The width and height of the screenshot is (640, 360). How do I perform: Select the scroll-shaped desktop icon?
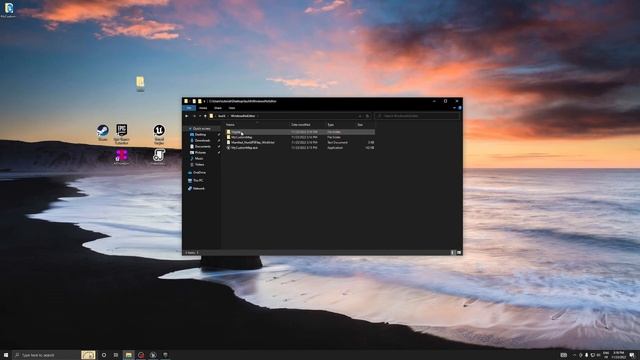click(159, 157)
